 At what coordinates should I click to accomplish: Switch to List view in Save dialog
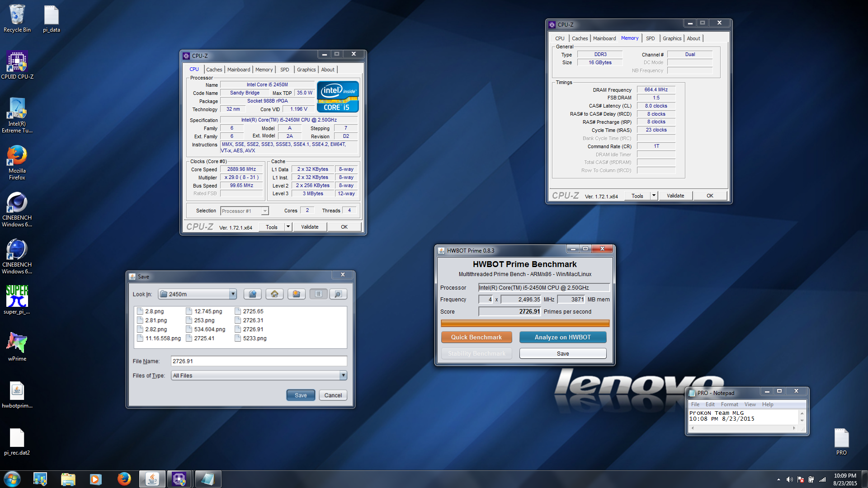coord(318,294)
